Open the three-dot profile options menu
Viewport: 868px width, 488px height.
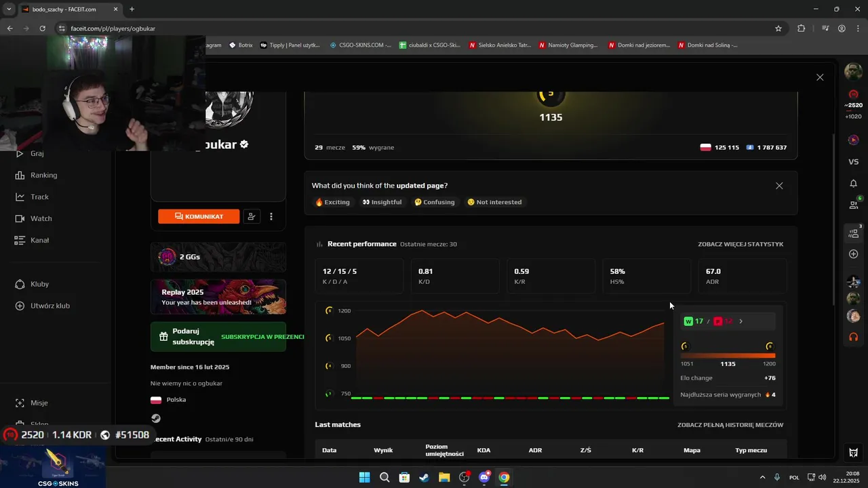tap(271, 216)
